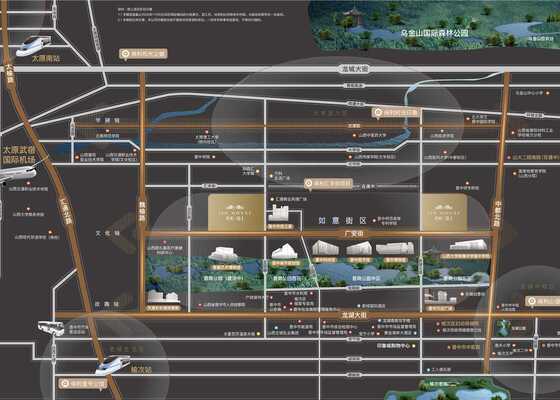Click the location pin tag below 榆次站

point(82,384)
